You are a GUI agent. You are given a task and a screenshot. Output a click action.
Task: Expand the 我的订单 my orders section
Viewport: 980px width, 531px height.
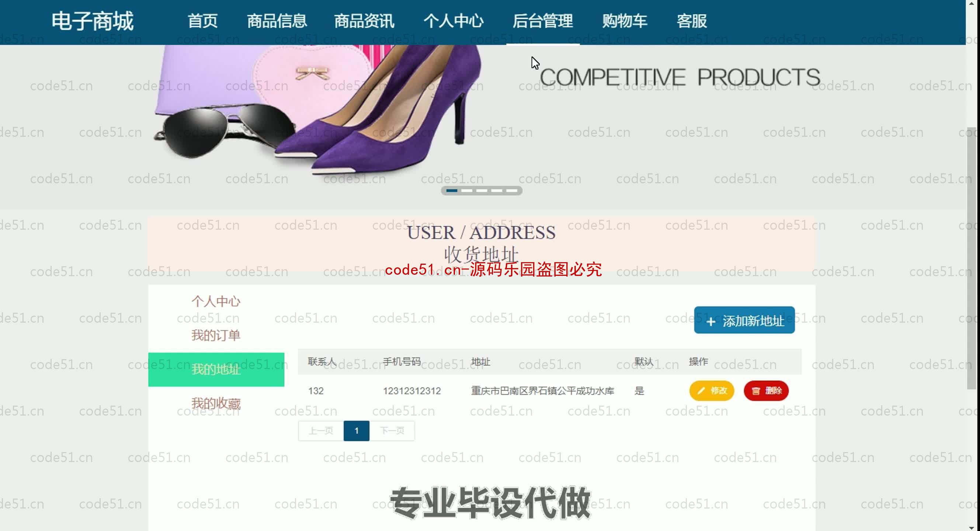tap(216, 335)
